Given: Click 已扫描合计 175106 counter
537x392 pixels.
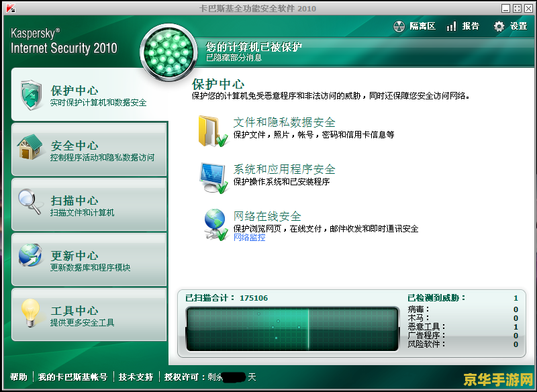Looking at the screenshot, I should click(227, 298).
